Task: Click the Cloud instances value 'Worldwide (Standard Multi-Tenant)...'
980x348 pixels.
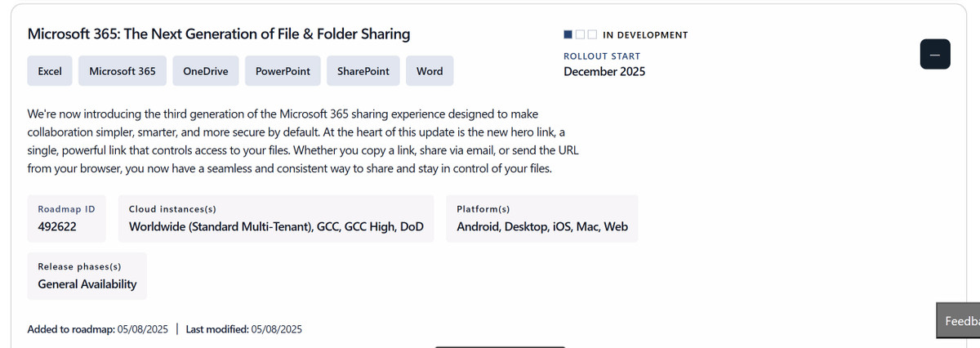Action: coord(276,227)
